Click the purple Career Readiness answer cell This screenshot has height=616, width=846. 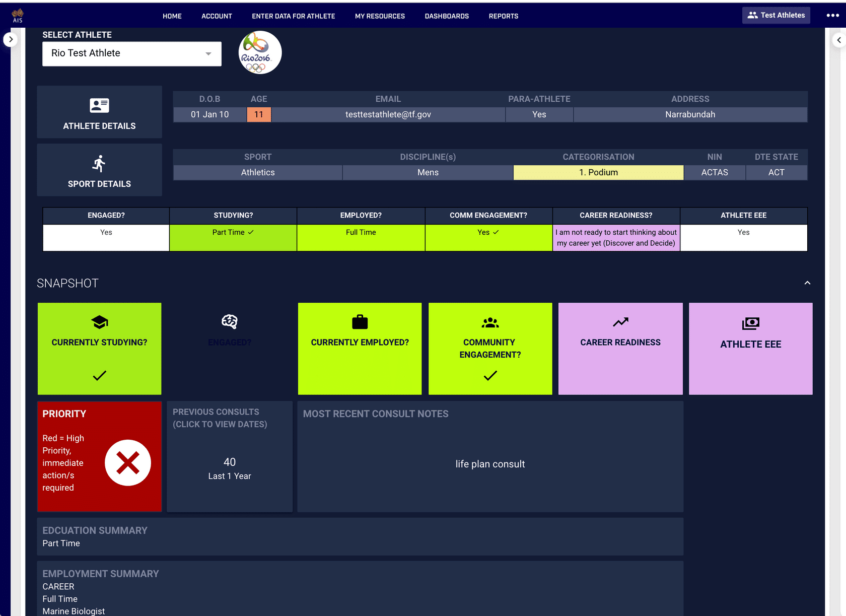(616, 238)
